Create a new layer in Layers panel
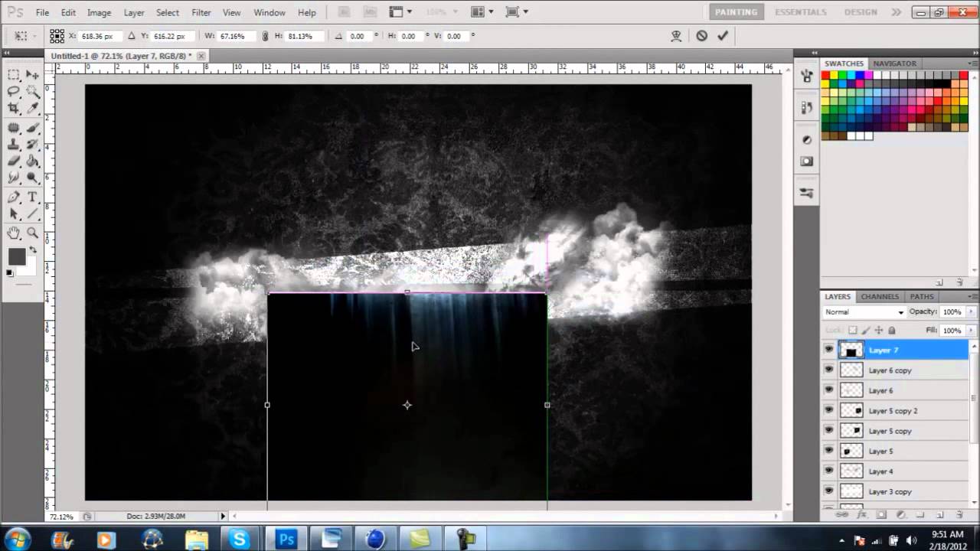Screen dimensions: 980x551 point(939,515)
